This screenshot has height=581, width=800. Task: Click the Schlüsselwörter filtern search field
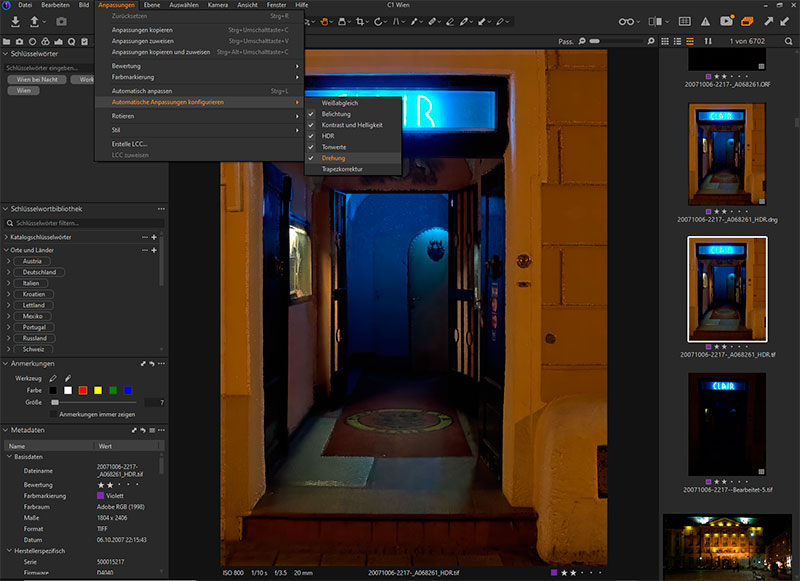tap(85, 223)
